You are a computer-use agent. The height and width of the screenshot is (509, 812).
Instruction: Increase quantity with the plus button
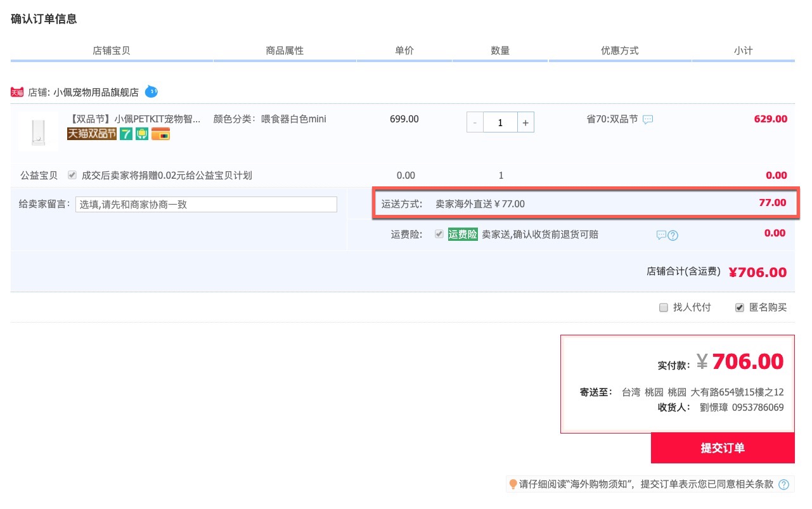pyautogui.click(x=525, y=122)
